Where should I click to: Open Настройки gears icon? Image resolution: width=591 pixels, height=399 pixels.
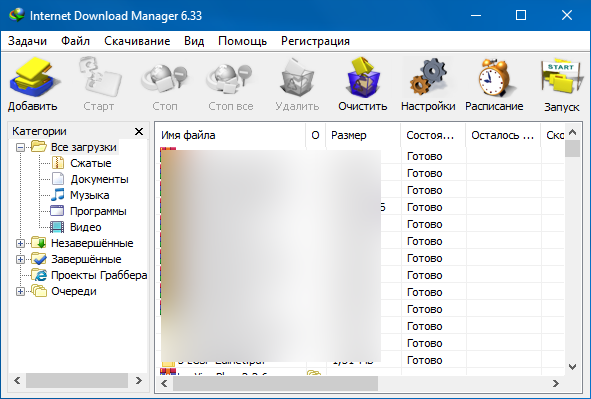click(428, 78)
